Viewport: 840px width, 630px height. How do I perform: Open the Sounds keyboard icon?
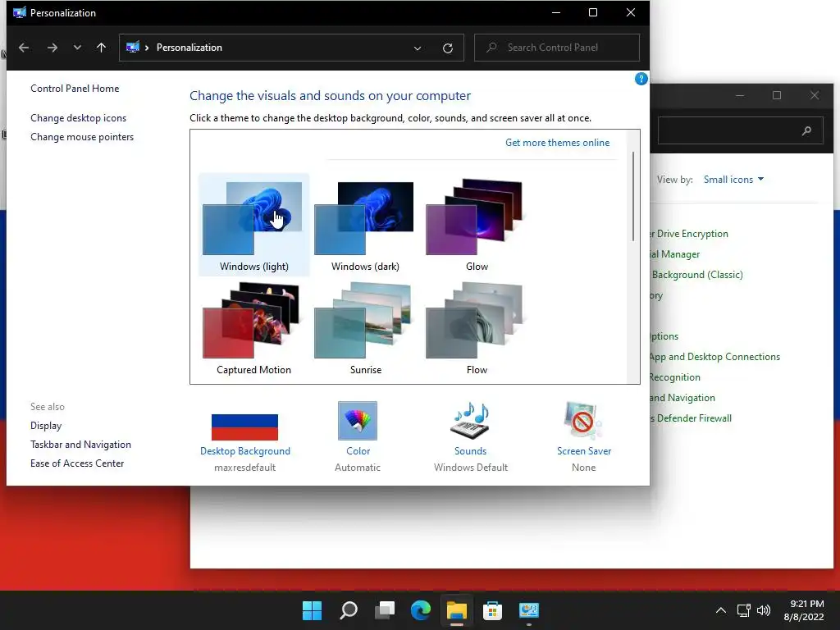470,421
